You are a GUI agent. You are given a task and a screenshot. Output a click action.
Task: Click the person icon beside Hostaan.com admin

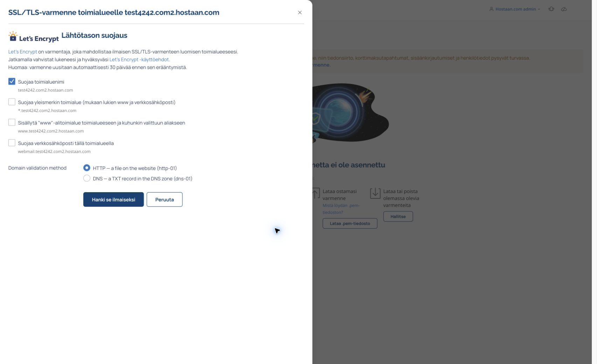click(x=491, y=9)
